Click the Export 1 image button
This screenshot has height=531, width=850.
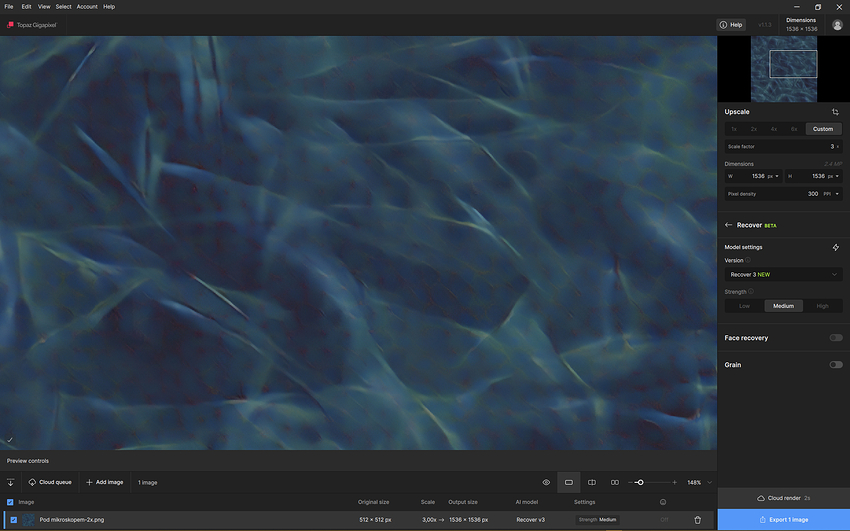click(783, 520)
